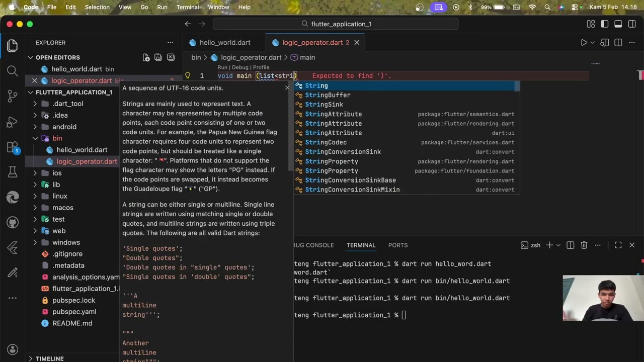Click the lightbulb quick fix icon
Screen dimensions: 644x362
click(x=188, y=75)
